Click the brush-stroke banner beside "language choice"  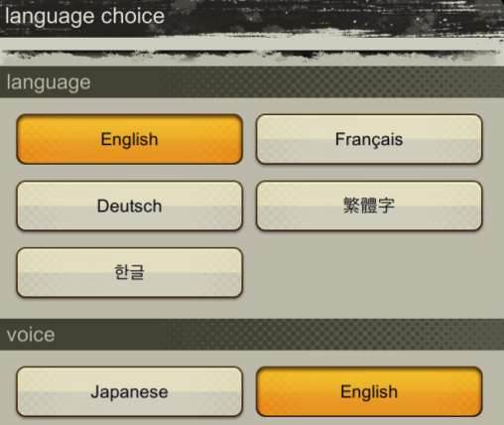(x=334, y=17)
